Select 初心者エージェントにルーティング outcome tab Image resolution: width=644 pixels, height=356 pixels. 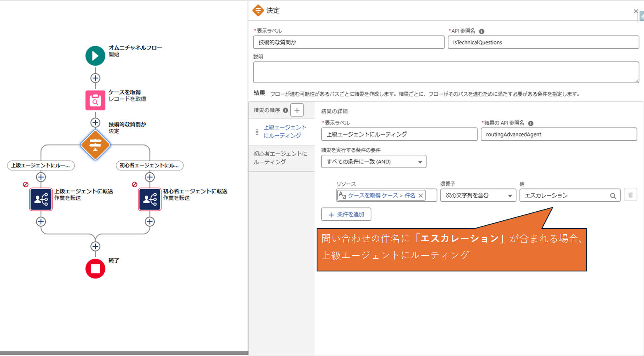coord(282,158)
